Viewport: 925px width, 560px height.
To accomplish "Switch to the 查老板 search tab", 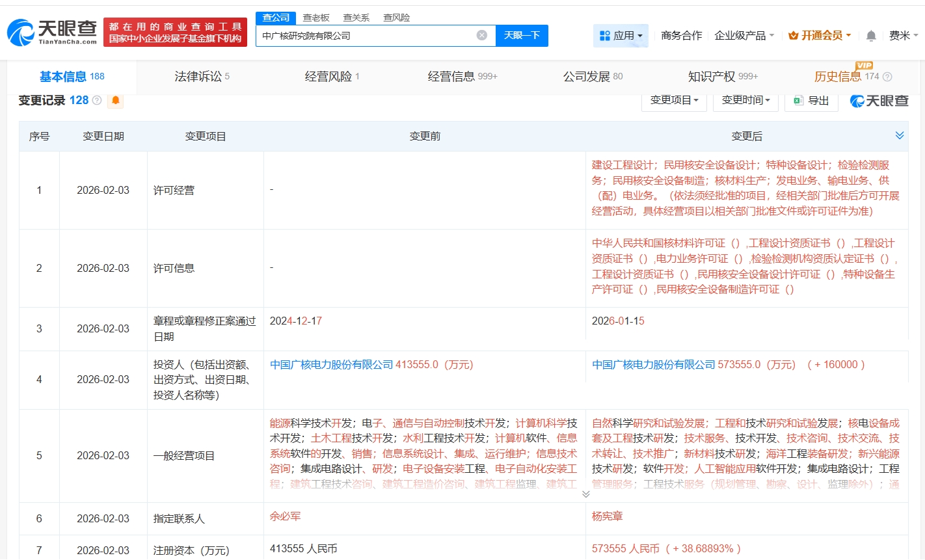I will (315, 18).
